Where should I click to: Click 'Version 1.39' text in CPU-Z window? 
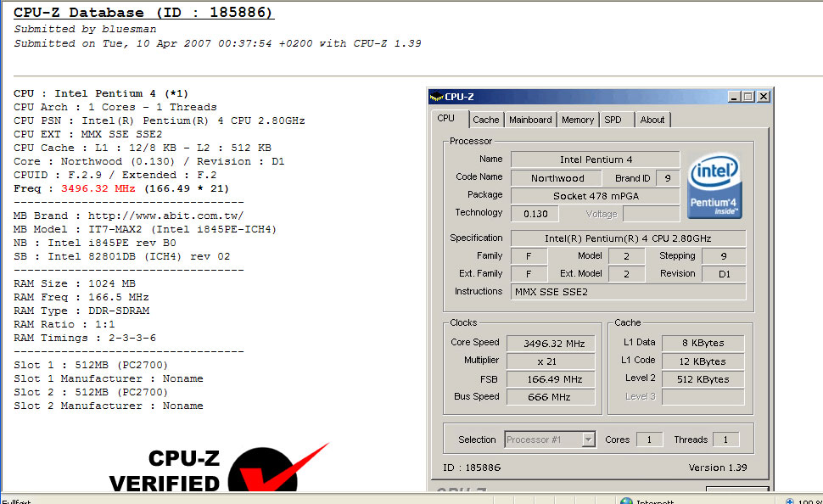coord(718,468)
